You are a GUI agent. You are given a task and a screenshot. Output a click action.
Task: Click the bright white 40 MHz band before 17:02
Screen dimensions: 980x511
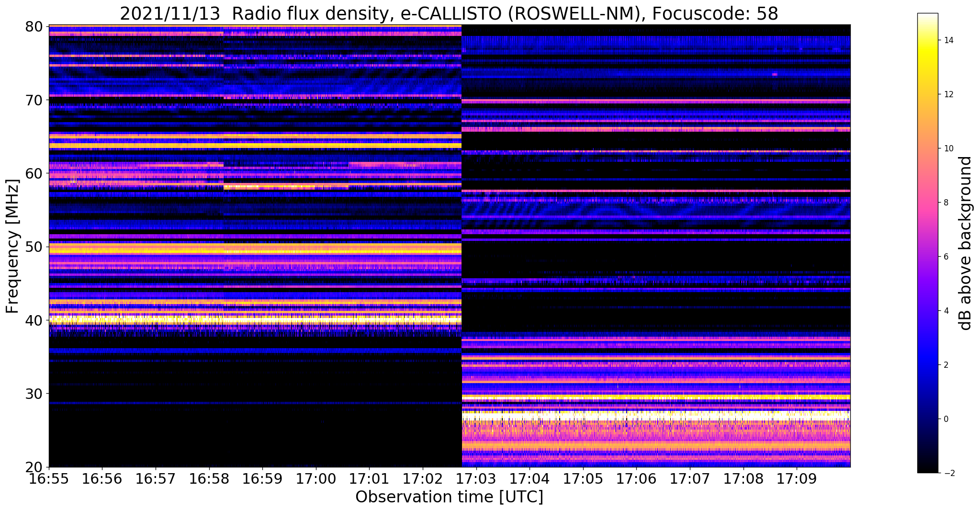click(255, 319)
